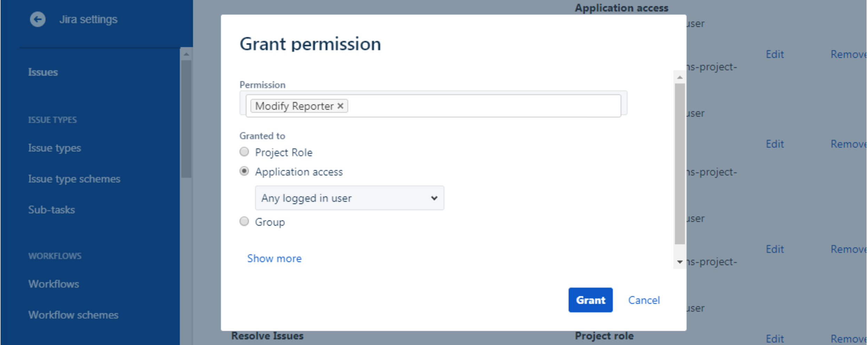
Task: Click the Project role heading in background
Action: click(x=604, y=336)
